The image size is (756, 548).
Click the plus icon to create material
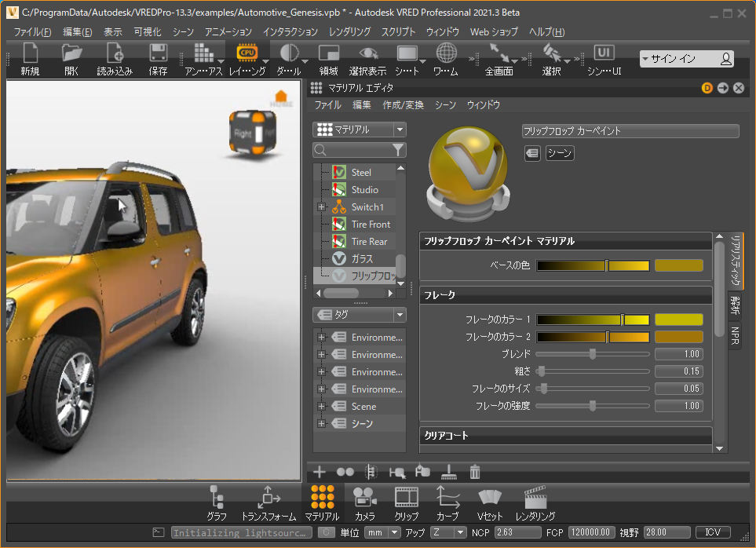(x=320, y=472)
